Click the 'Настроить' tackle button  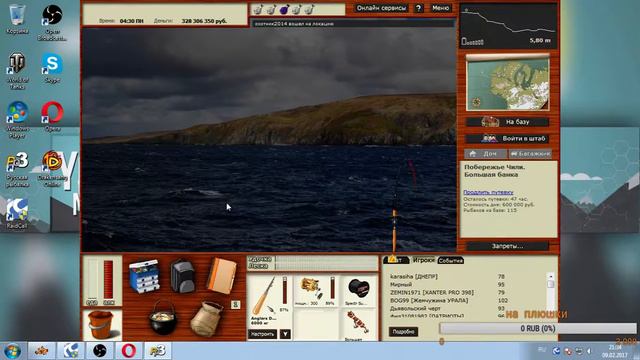(262, 334)
